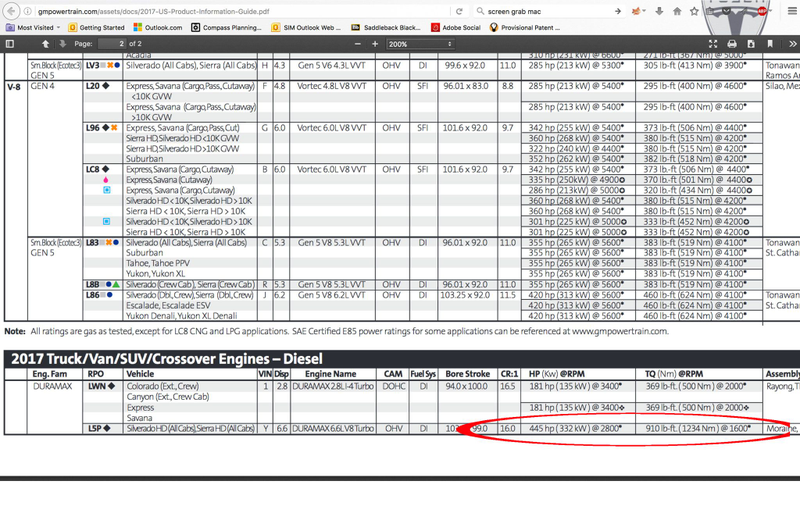Switch PDF to presentation mode
This screenshot has height=531, width=800.
[x=713, y=44]
